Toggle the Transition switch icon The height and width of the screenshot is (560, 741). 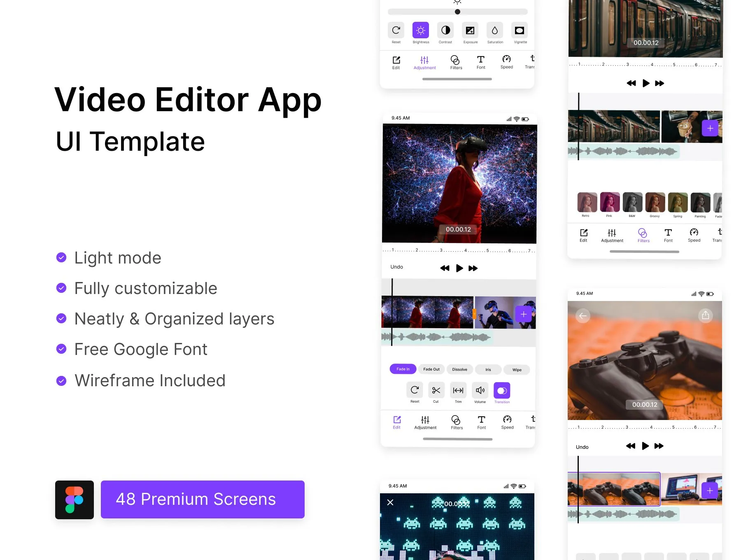(x=502, y=390)
